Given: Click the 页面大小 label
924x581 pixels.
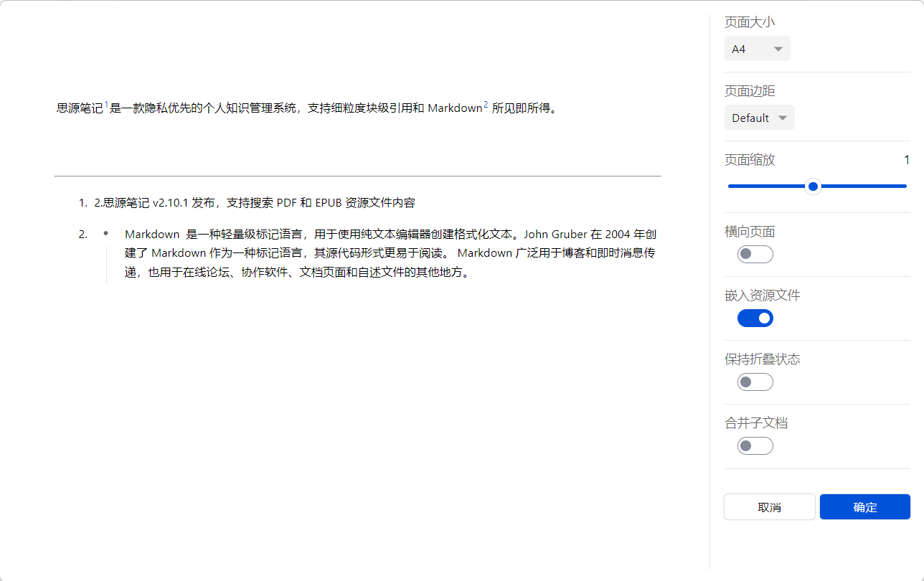Looking at the screenshot, I should [750, 22].
